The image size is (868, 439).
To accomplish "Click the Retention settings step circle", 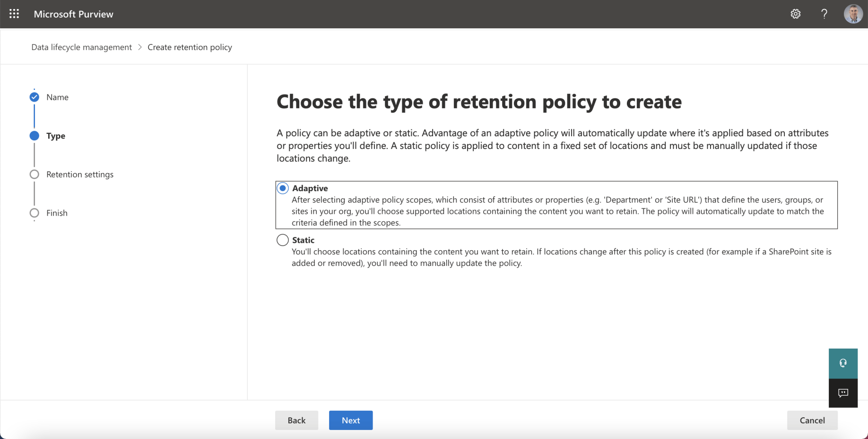I will tap(35, 175).
